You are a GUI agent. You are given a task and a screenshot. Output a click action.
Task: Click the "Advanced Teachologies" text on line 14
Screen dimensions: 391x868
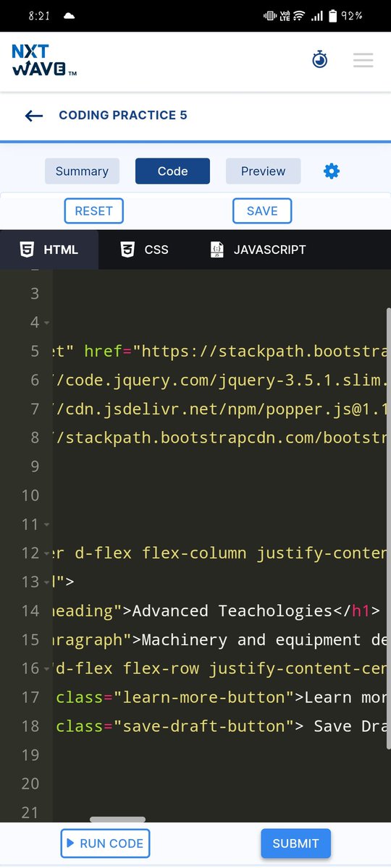232,611
